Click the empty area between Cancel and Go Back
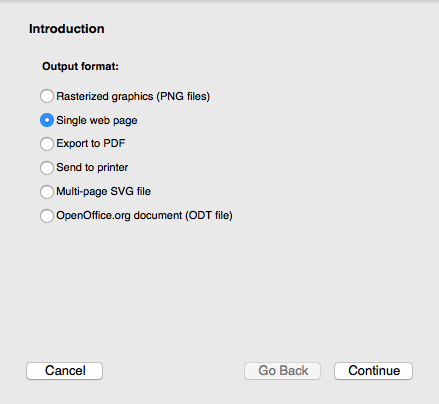 click(173, 371)
